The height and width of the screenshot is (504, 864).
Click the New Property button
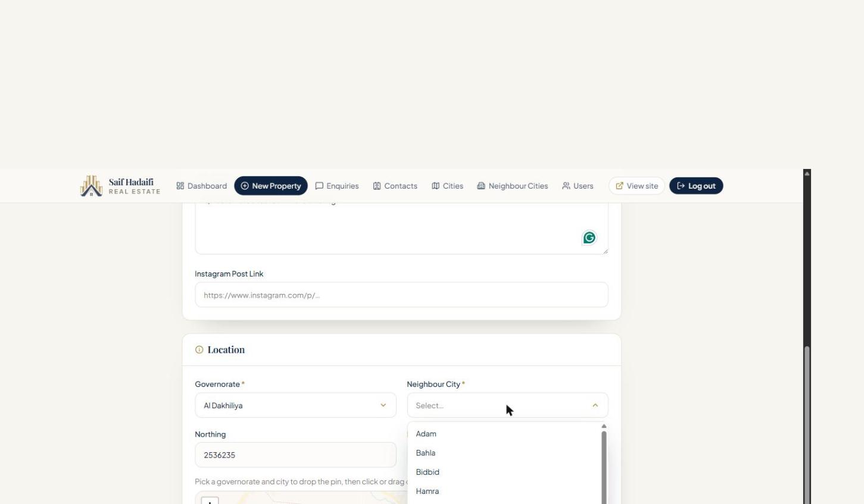click(271, 186)
